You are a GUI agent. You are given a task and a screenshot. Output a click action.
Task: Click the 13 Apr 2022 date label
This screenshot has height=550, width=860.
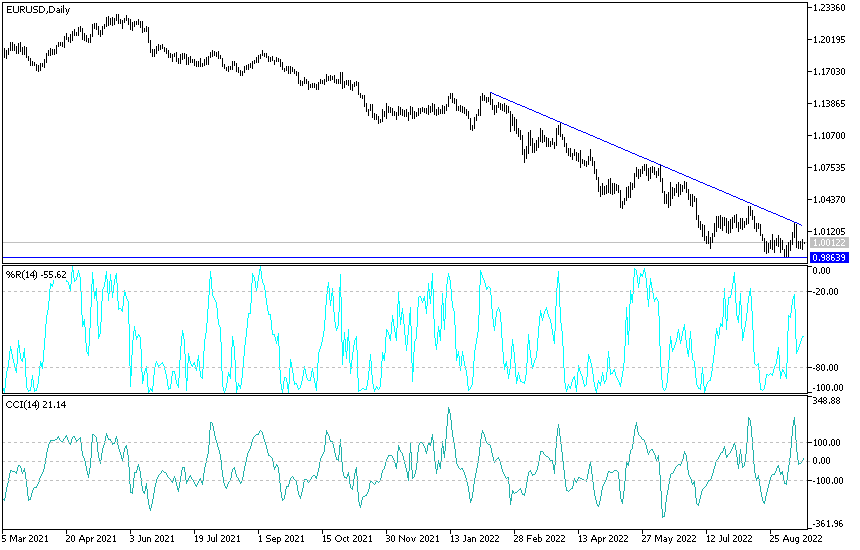coord(603,538)
